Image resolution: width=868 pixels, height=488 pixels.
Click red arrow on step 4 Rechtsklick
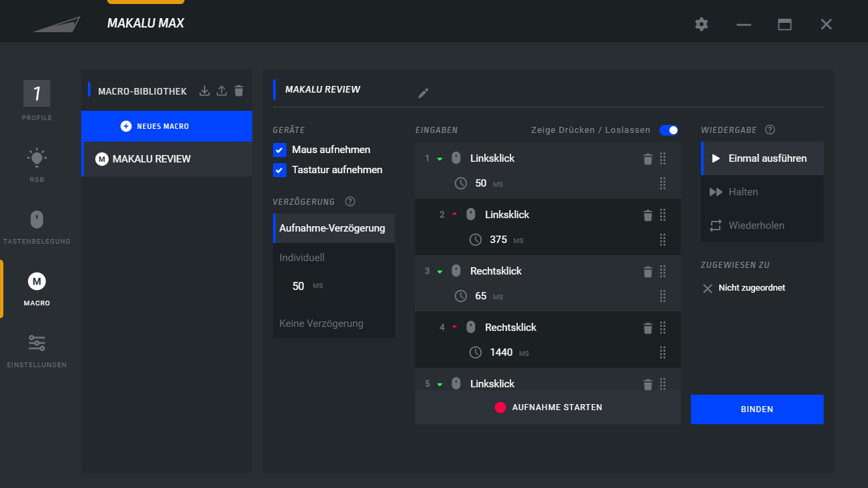(455, 327)
